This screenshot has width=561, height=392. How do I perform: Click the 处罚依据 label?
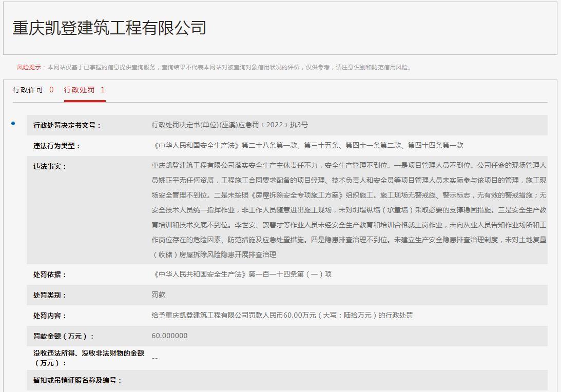[49, 275]
